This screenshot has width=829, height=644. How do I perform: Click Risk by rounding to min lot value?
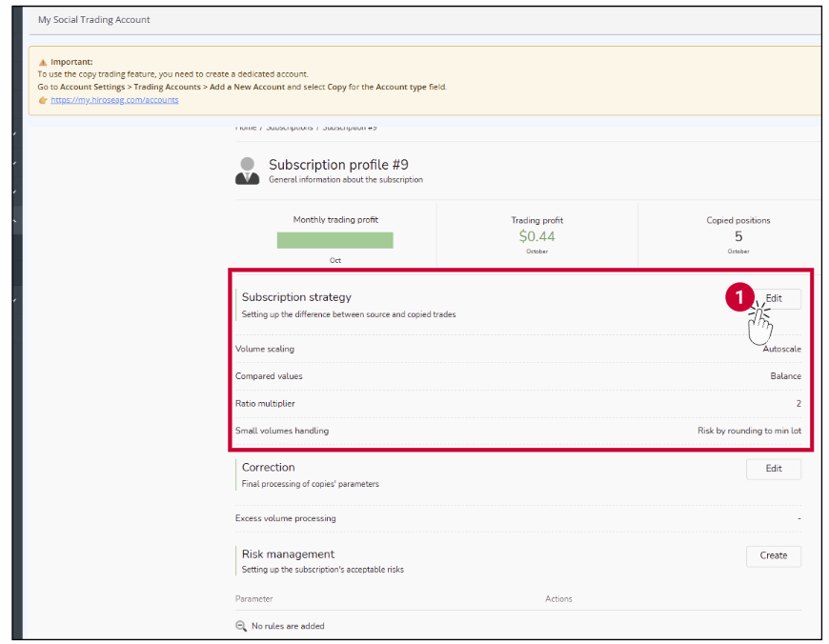pyautogui.click(x=749, y=431)
